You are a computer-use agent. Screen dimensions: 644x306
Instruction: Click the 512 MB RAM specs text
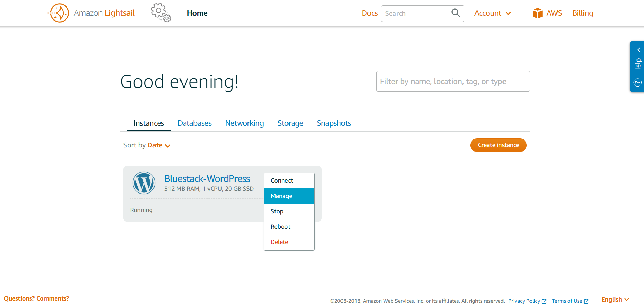[209, 189]
